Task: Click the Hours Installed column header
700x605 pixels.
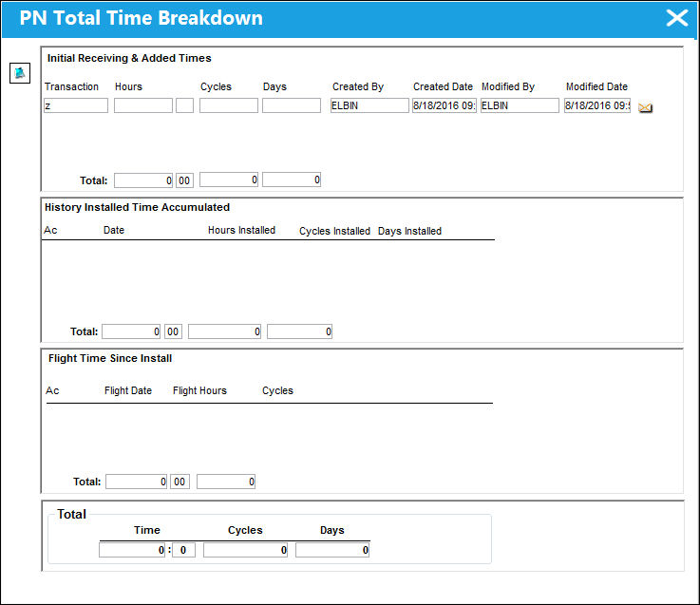Action: click(x=241, y=231)
